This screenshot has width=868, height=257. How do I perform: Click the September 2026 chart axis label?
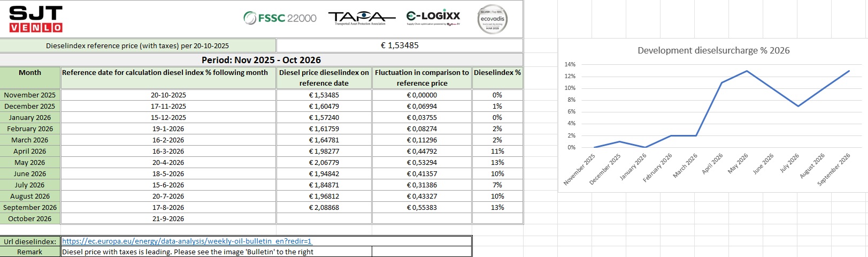point(834,170)
